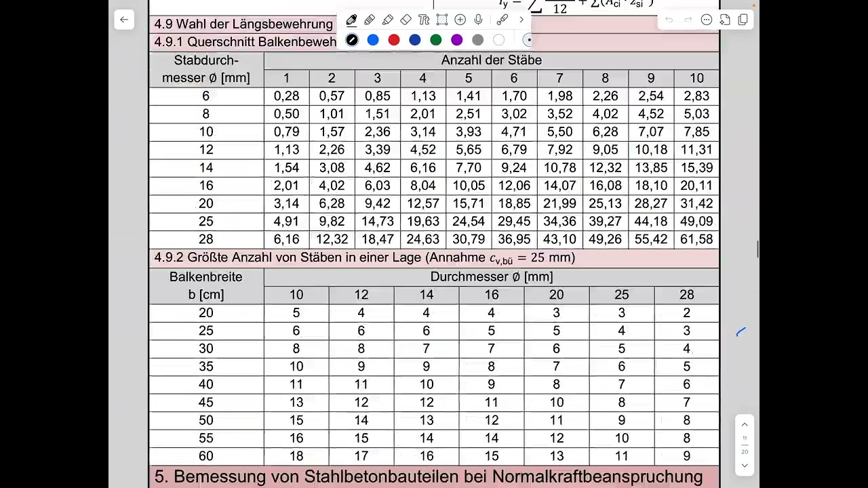The width and height of the screenshot is (868, 488).
Task: Select the pencil tool
Action: click(x=370, y=20)
